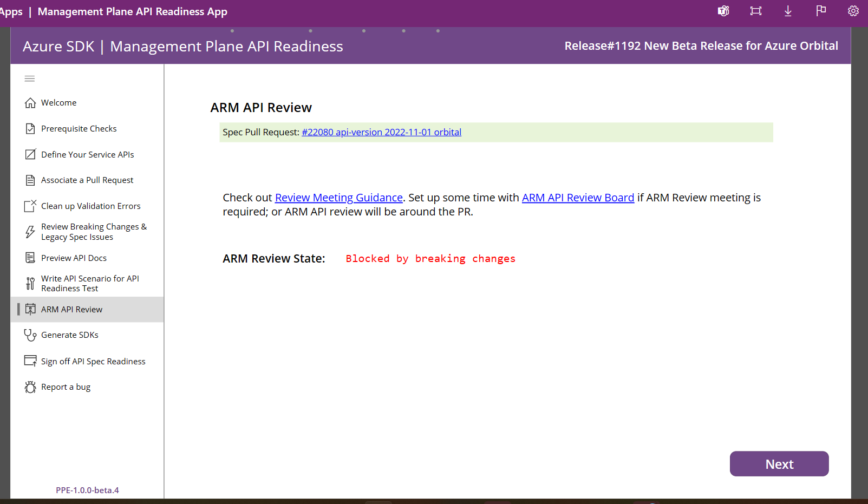The height and width of the screenshot is (504, 868).
Task: Open the settings gear icon
Action: click(x=853, y=11)
